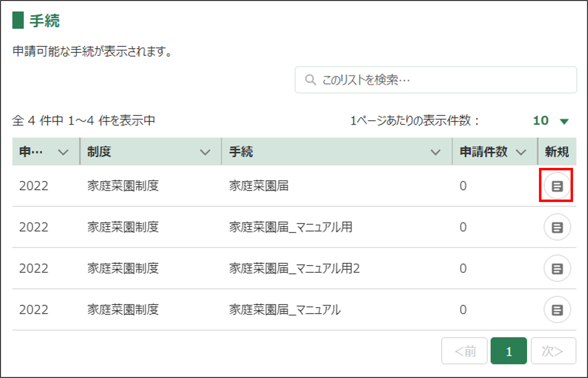
Task: Click 家庭菜園制度 in the first row
Action: pos(123,186)
